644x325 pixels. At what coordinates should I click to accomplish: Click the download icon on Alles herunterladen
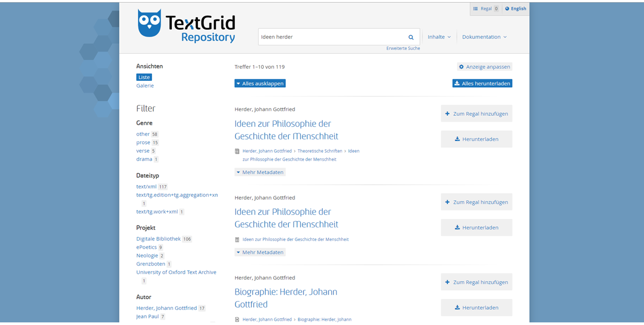click(457, 83)
